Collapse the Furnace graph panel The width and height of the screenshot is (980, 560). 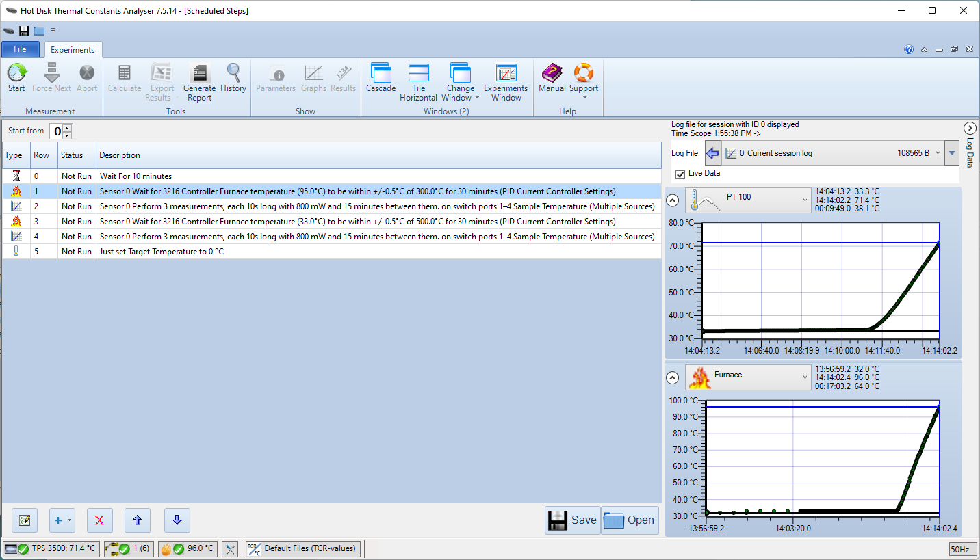click(x=673, y=377)
